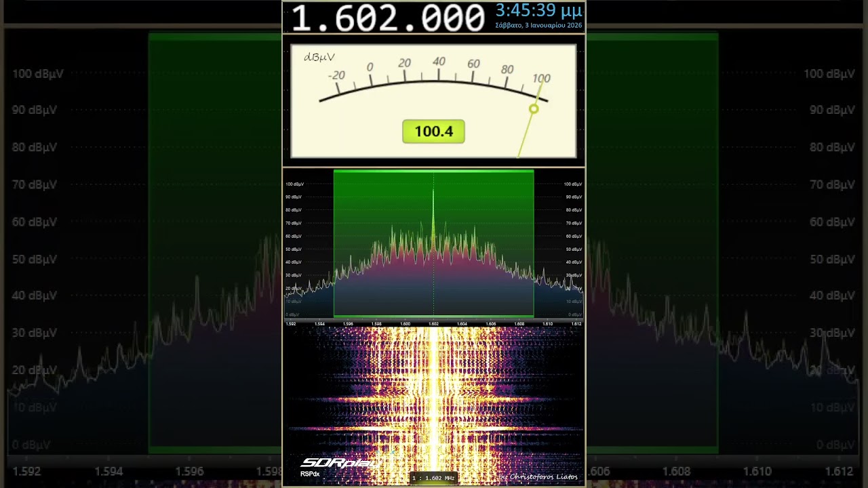Click 90 dBμV on blurred background's right scale
868x488 pixels.
(x=833, y=110)
